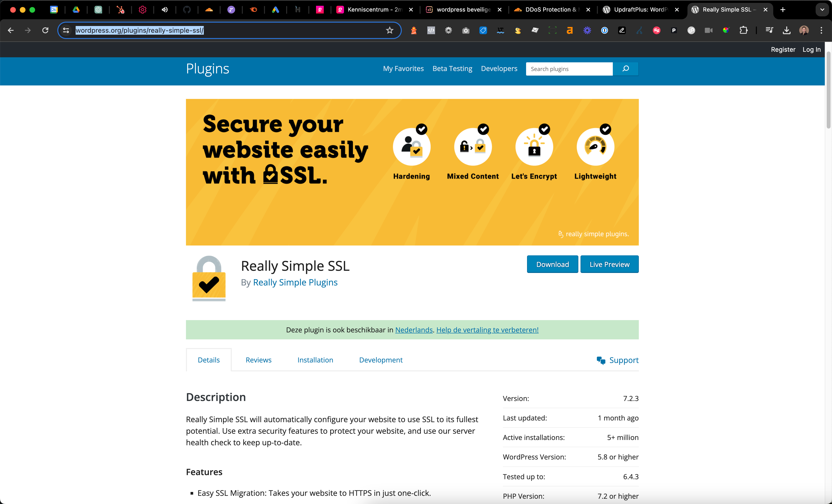Open the Extensions puzzle piece menu
Screen dimensions: 832x504
pos(743,30)
